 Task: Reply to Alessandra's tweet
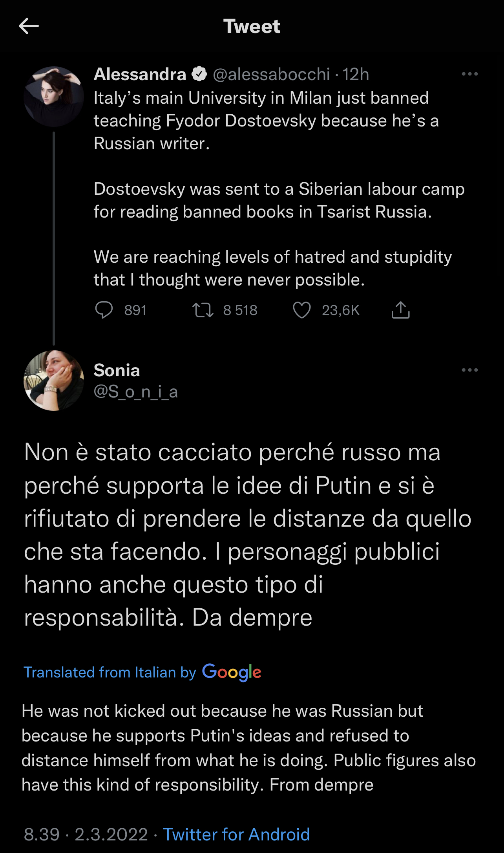(x=104, y=310)
